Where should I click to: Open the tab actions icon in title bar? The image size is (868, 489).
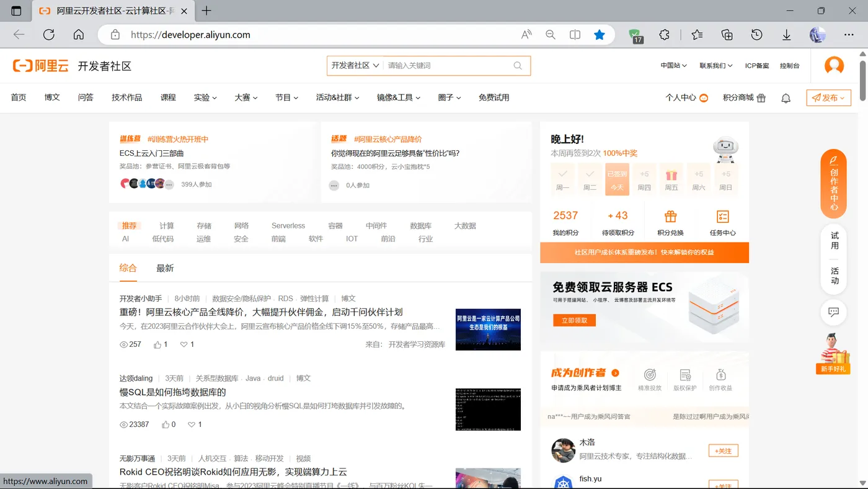(16, 11)
